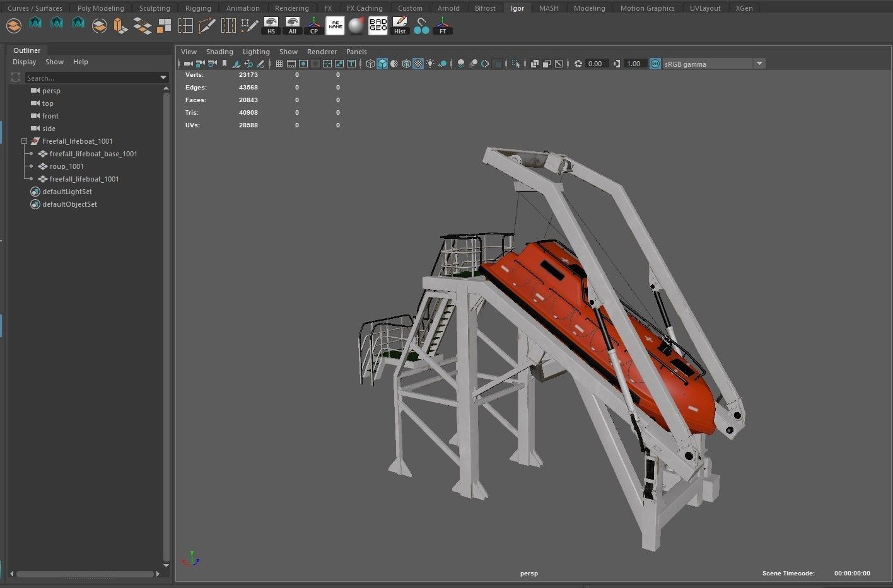Switch the viewport to wireframe display
The height and width of the screenshot is (588, 893).
[370, 64]
